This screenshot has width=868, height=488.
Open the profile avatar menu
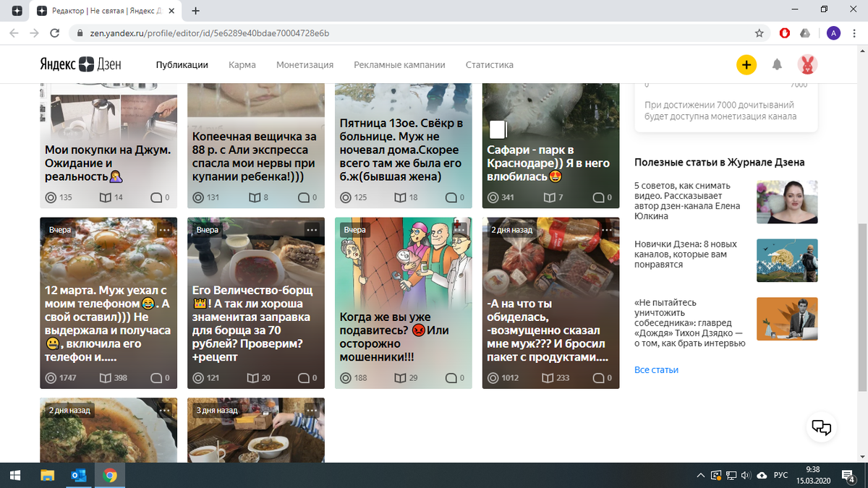coord(808,64)
